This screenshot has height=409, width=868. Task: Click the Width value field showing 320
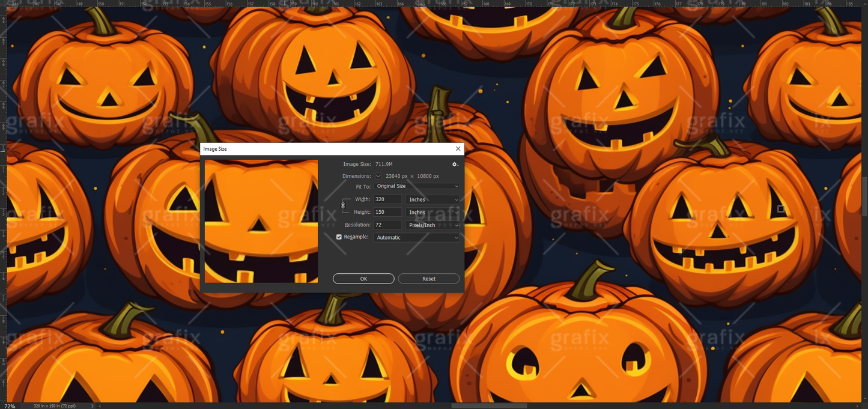coord(387,199)
